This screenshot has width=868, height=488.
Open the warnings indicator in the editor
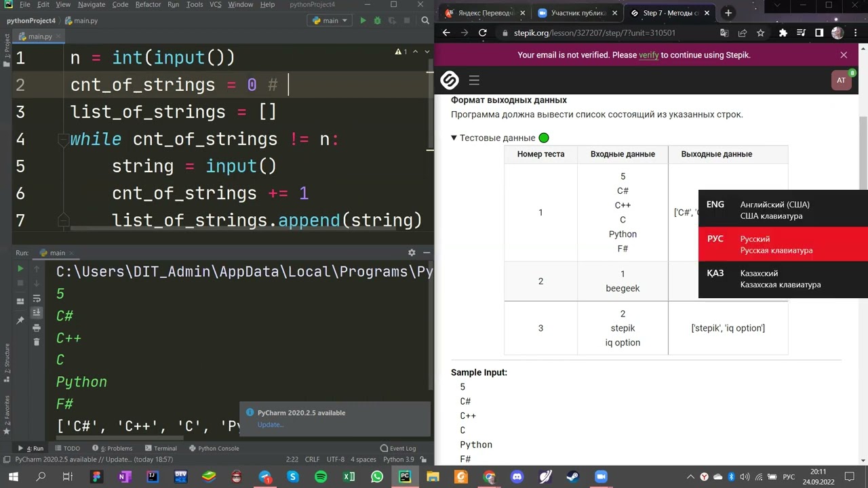point(401,52)
